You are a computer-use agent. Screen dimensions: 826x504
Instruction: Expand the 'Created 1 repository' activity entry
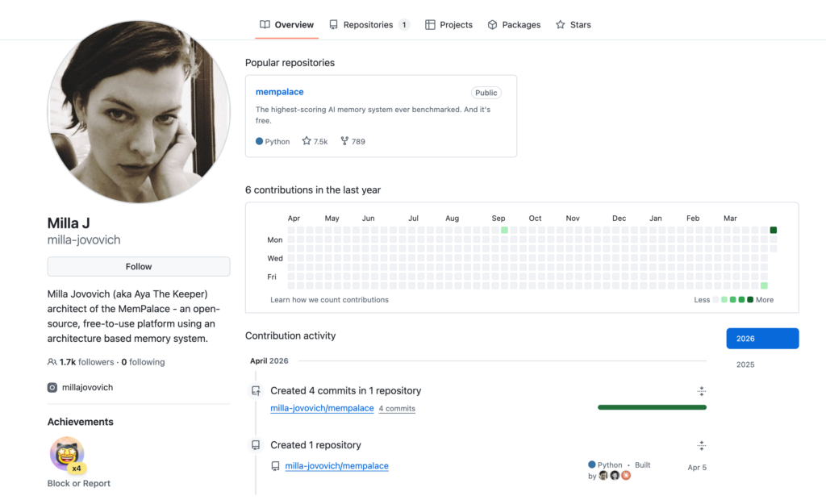(701, 444)
